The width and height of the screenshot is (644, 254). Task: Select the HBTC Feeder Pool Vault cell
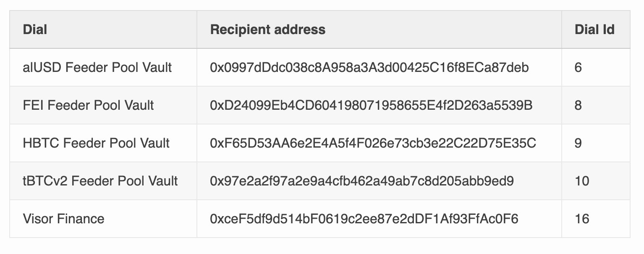click(x=96, y=143)
